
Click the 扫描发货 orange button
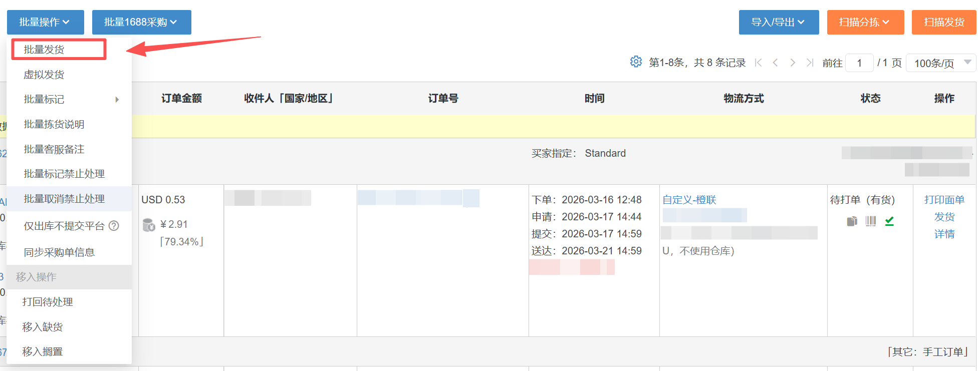[x=944, y=22]
